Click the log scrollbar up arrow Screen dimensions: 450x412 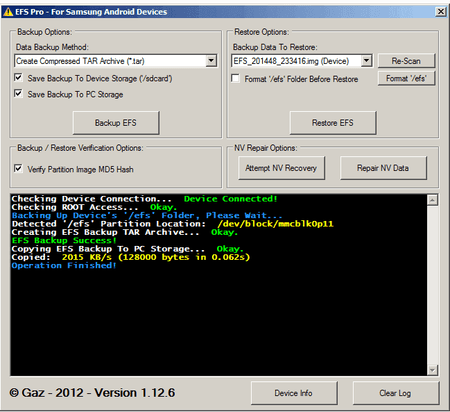coord(433,200)
